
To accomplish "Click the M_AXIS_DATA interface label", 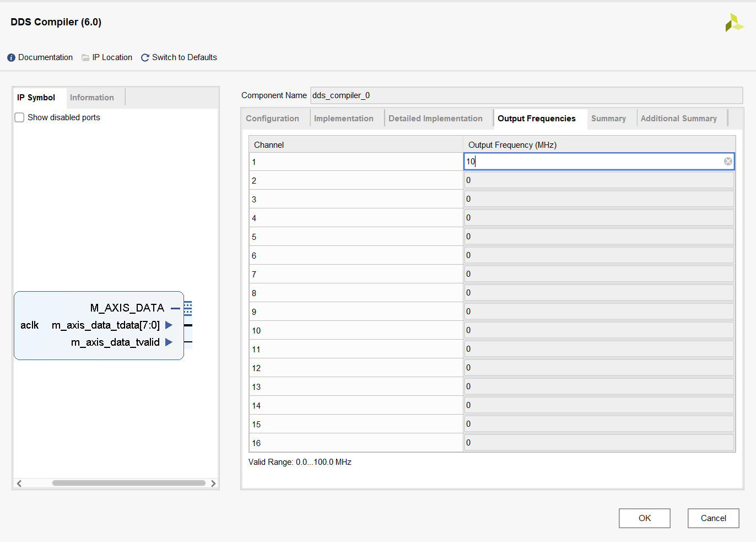I will pyautogui.click(x=127, y=308).
